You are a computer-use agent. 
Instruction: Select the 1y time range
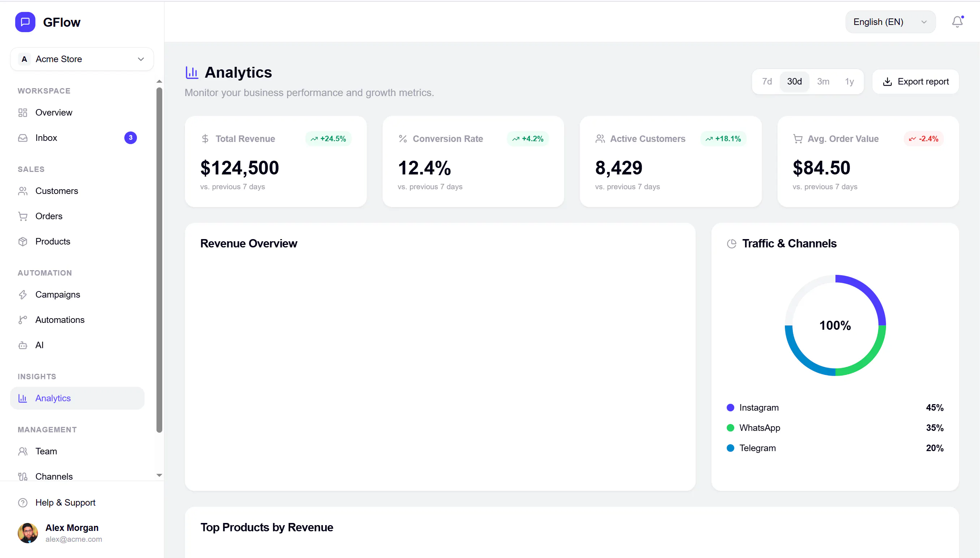(850, 81)
